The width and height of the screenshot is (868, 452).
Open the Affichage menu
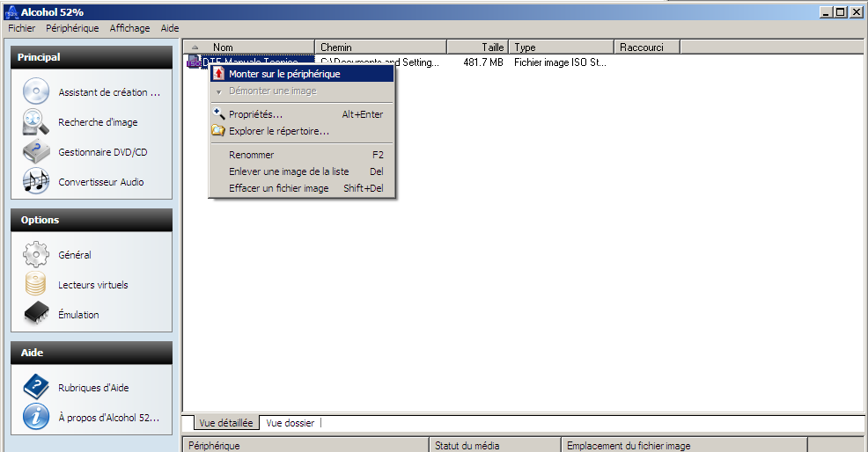click(129, 28)
